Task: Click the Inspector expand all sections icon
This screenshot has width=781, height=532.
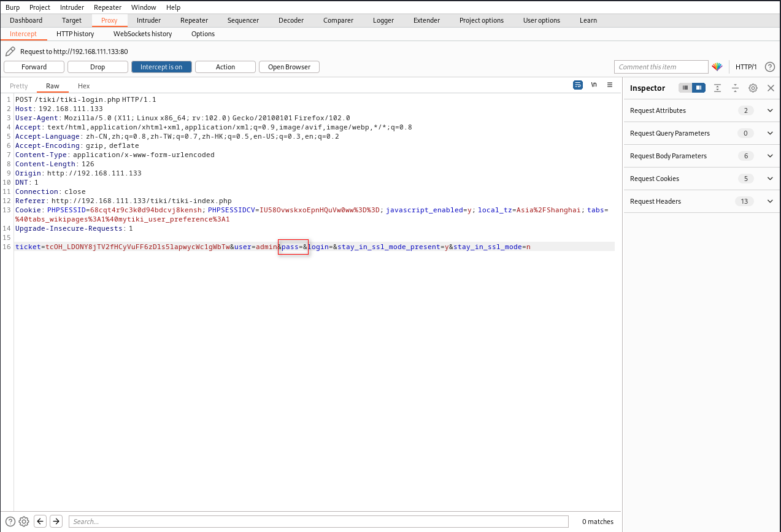Action: click(717, 88)
